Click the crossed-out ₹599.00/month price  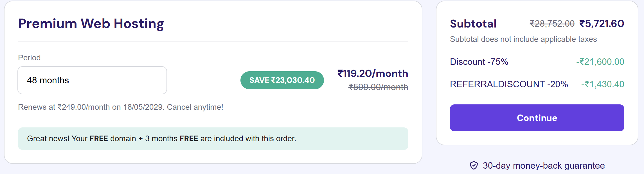coord(378,87)
